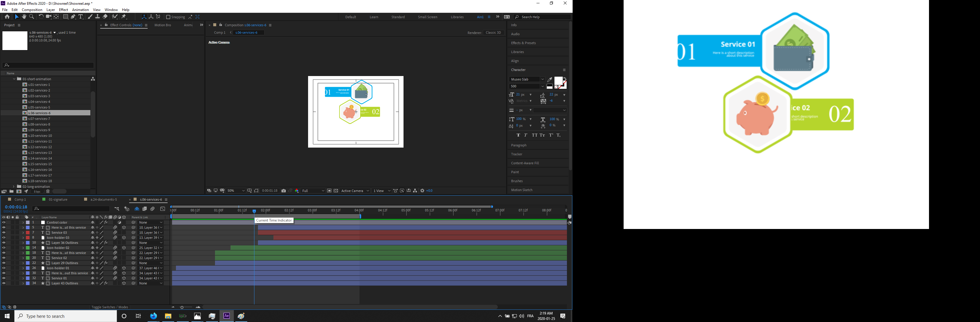Take a snapshot with the camera icon
This screenshot has width=980, height=322.
[284, 191]
